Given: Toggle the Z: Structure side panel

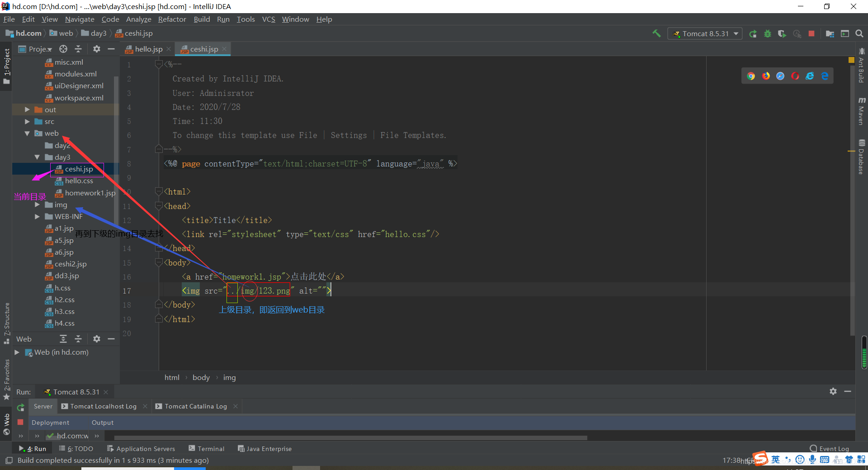Looking at the screenshot, I should (x=6, y=323).
